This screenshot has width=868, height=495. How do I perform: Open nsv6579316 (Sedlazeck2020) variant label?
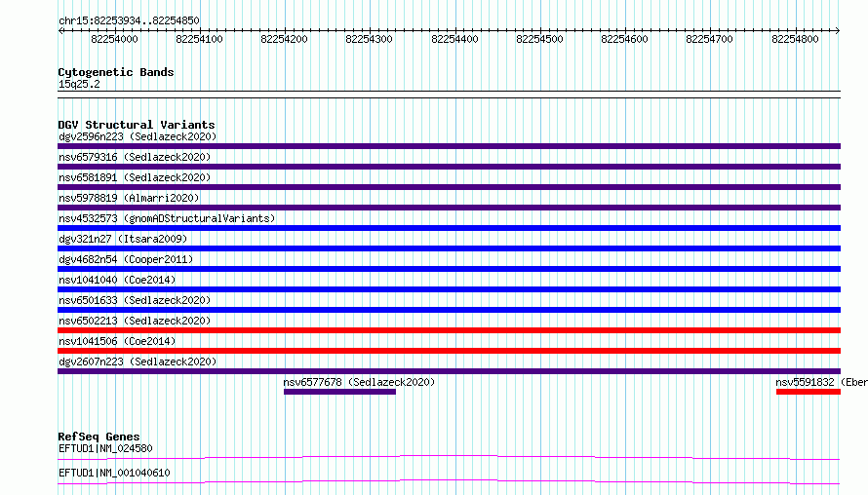(x=135, y=157)
